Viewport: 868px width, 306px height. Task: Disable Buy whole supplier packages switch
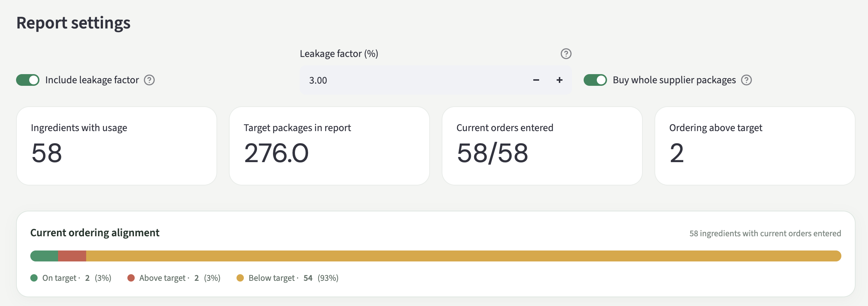595,80
